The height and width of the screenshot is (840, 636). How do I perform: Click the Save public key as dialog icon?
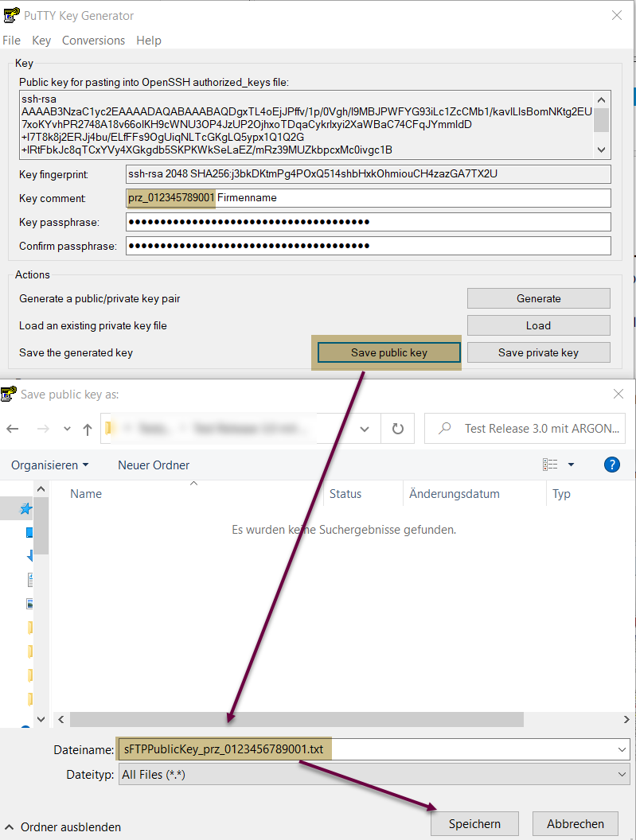tap(8, 395)
